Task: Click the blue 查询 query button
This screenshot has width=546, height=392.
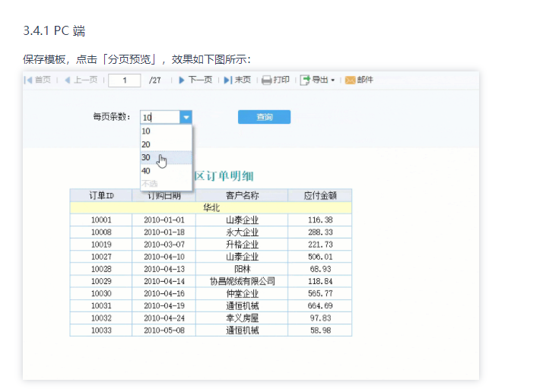Action: (x=265, y=117)
